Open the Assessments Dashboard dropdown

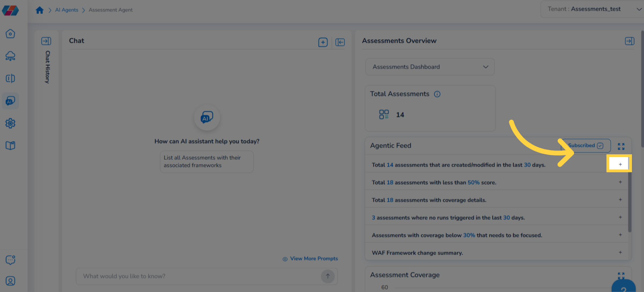click(x=430, y=67)
